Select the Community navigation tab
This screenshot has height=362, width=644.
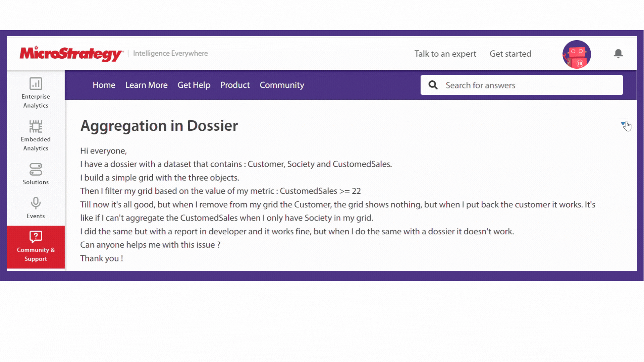coord(282,85)
